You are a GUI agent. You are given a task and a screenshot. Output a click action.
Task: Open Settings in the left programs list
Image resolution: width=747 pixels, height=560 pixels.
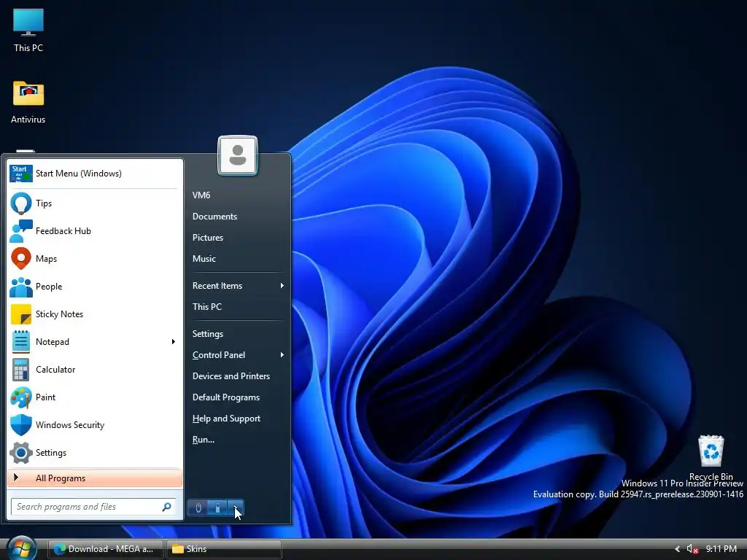click(x=95, y=452)
